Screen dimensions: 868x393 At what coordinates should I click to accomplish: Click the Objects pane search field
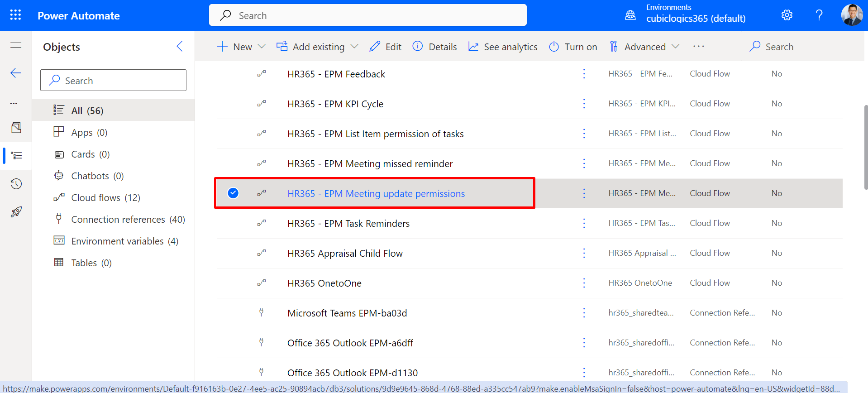coord(113,80)
